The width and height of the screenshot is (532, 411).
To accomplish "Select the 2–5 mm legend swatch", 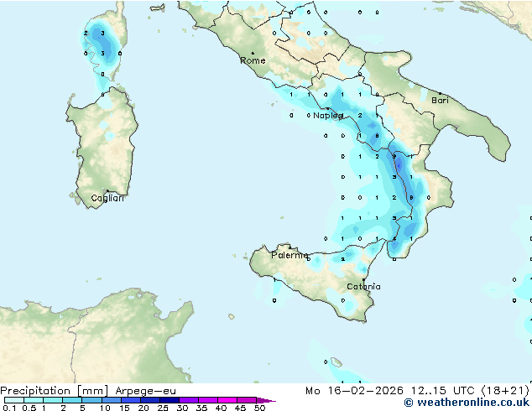I will (x=72, y=400).
